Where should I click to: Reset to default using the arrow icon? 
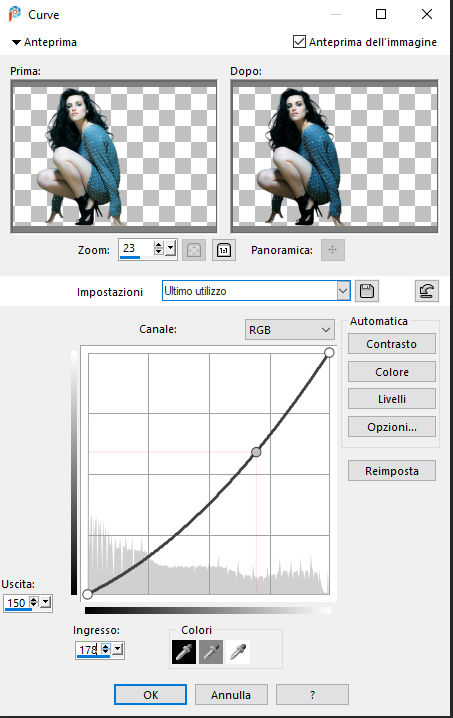point(426,291)
